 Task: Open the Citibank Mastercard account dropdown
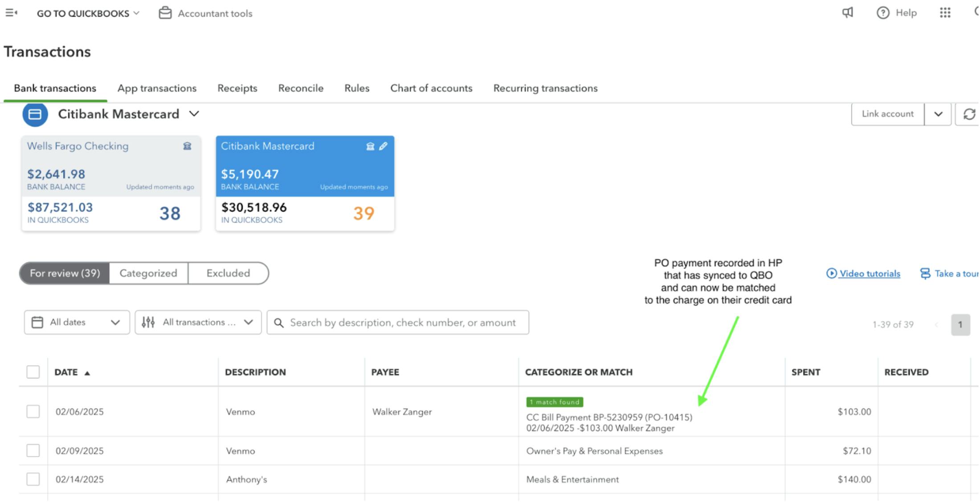(194, 114)
